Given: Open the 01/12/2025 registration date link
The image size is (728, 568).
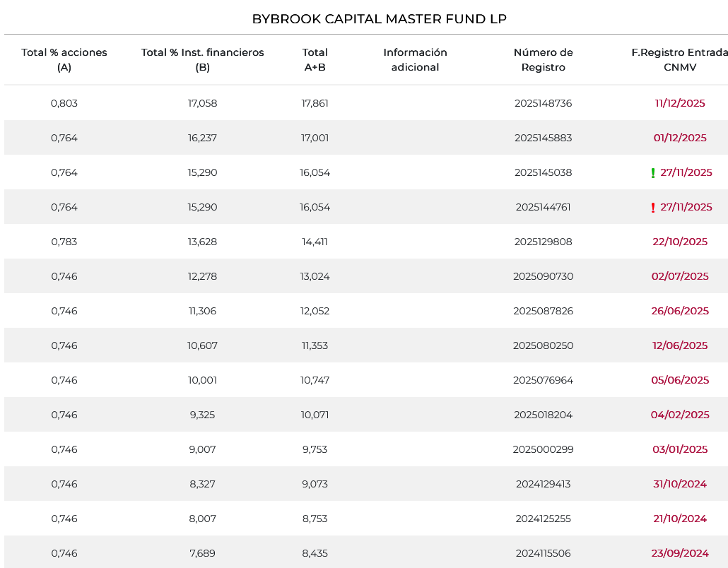Looking at the screenshot, I should click(x=680, y=138).
